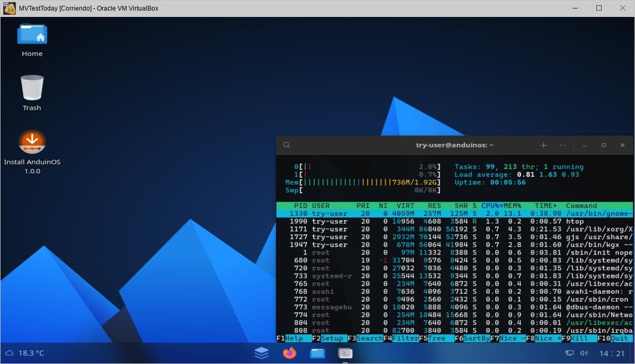Launch the Install AnduinOS 1.0.0 shortcut
Screen dimensions: 635x364
click(32, 152)
